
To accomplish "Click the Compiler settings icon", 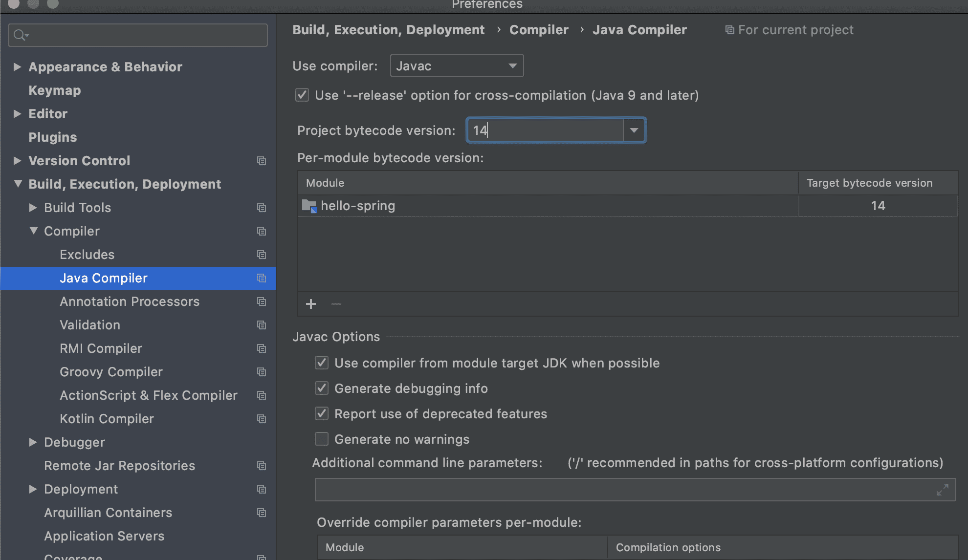I will pyautogui.click(x=262, y=231).
